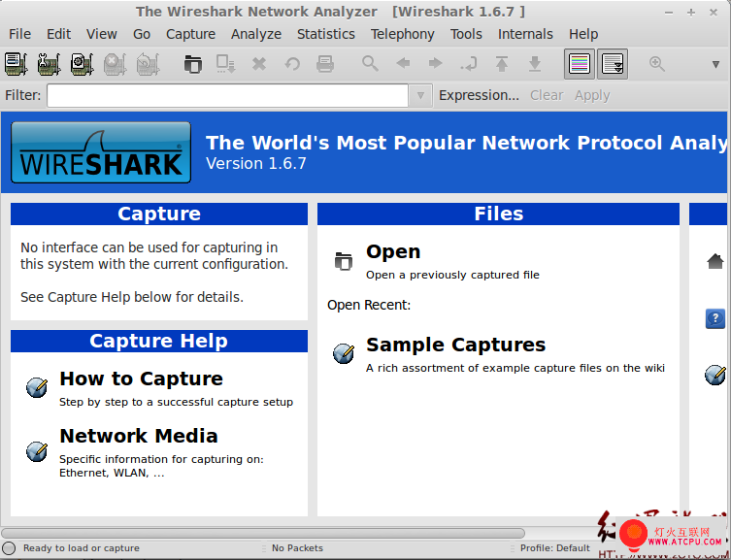
Task: Click the Version 1.6.7 banner text
Action: point(256,163)
